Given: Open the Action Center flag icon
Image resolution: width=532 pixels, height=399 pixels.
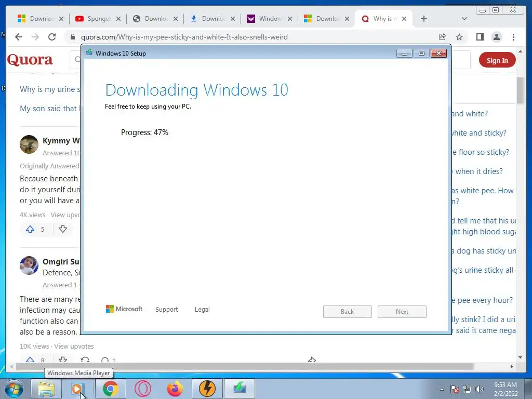Looking at the screenshot, I should [x=455, y=389].
